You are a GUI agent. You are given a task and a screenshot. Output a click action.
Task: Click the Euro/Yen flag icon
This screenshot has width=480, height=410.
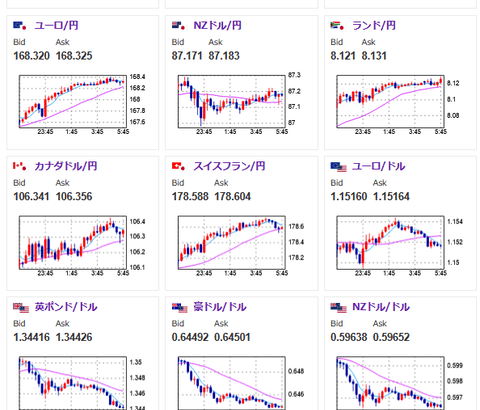click(20, 25)
